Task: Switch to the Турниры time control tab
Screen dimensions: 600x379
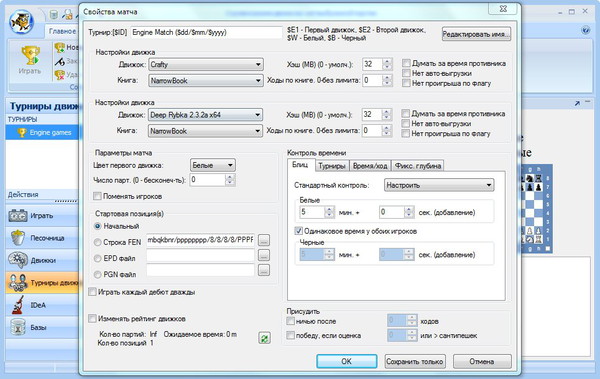Action: point(332,166)
